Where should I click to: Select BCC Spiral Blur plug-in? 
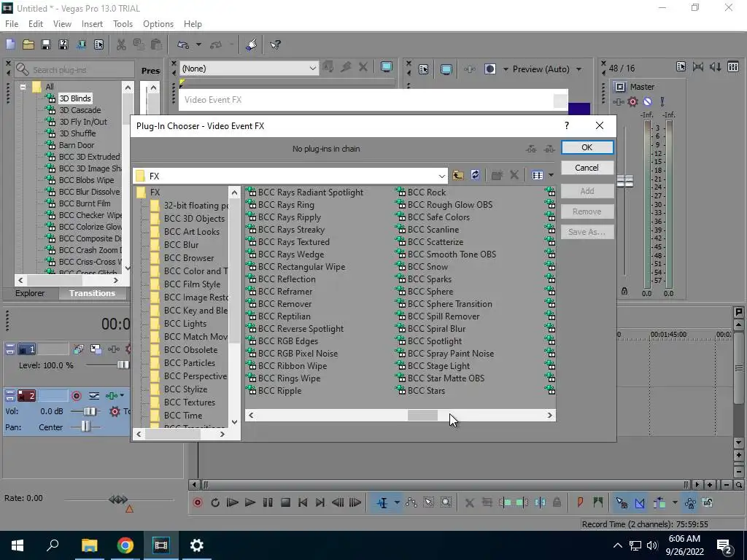(436, 329)
